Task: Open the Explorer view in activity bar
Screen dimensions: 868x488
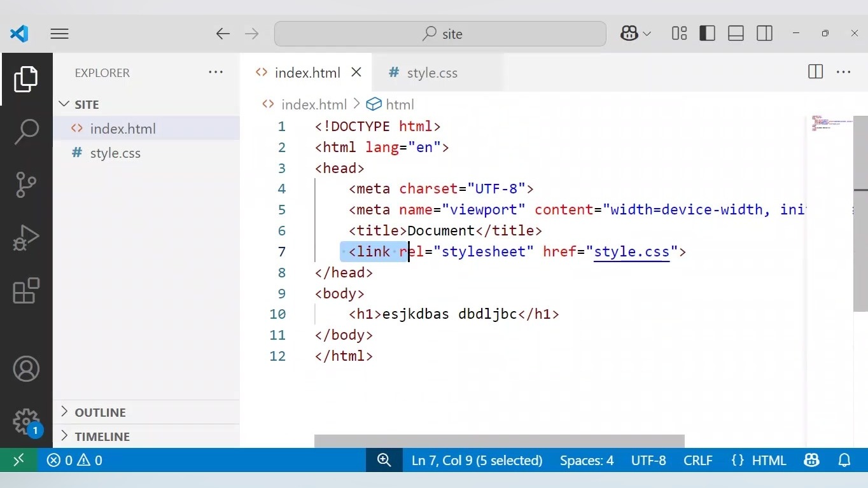Action: [26, 80]
